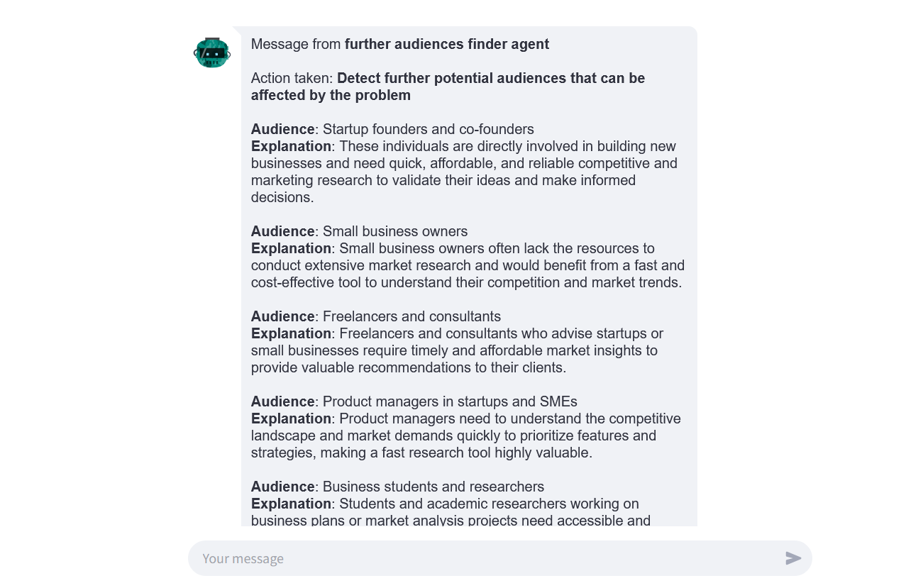This screenshot has height=588, width=906.
Task: Click the bold 'Explanation' label under Startup founders
Action: 291,146
